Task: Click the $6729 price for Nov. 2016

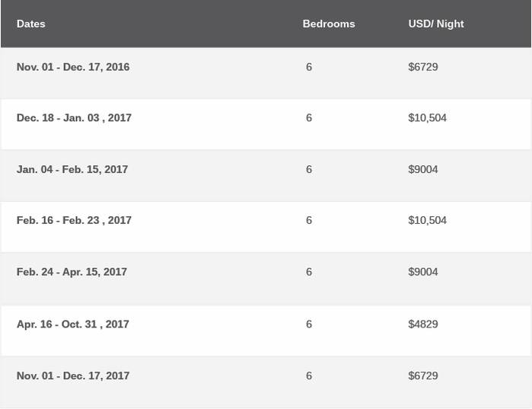Action: 423,67
